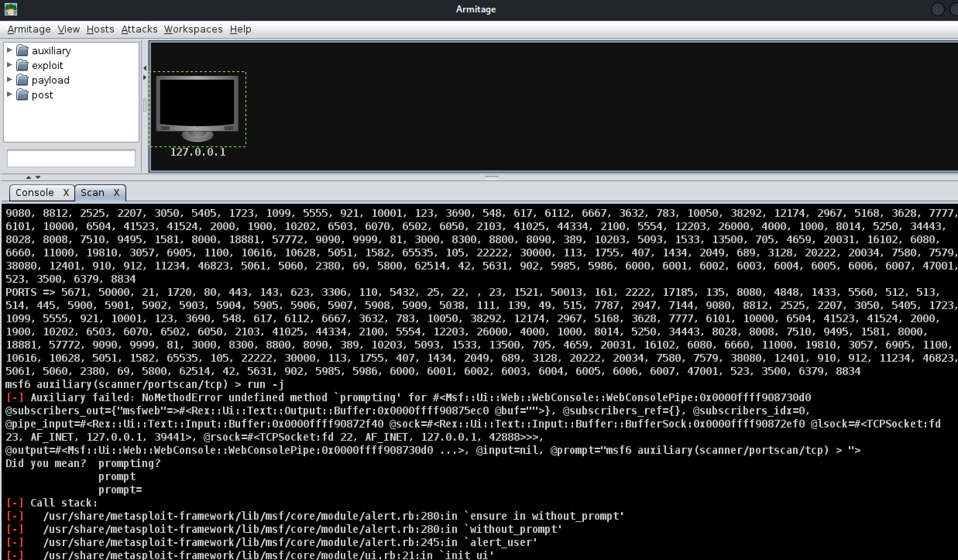The width and height of the screenshot is (958, 560).
Task: Expand the post module tree
Action: [10, 94]
